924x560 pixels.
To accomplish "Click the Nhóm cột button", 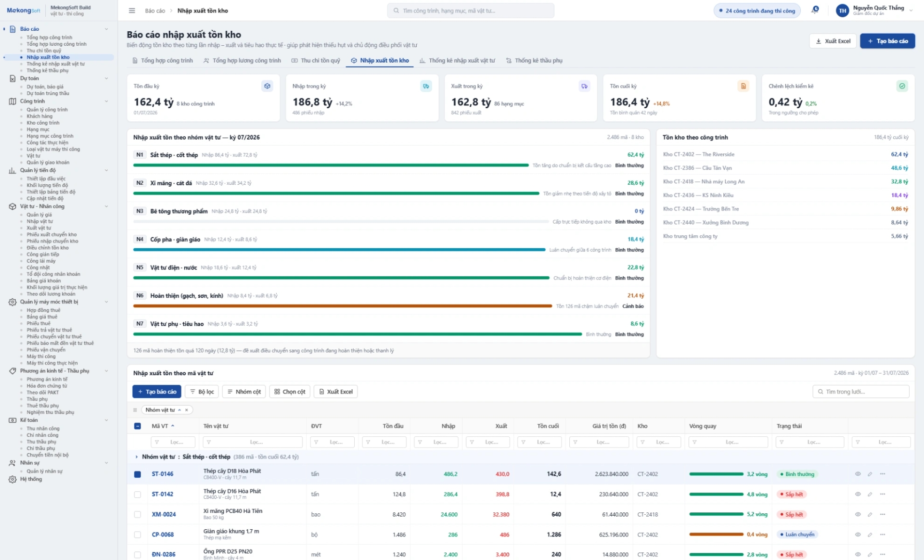I will [244, 392].
